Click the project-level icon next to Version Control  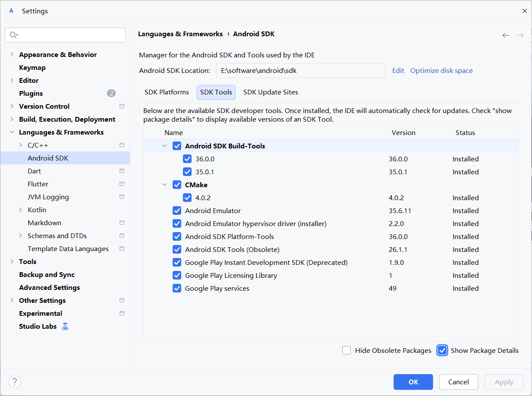pyautogui.click(x=122, y=106)
